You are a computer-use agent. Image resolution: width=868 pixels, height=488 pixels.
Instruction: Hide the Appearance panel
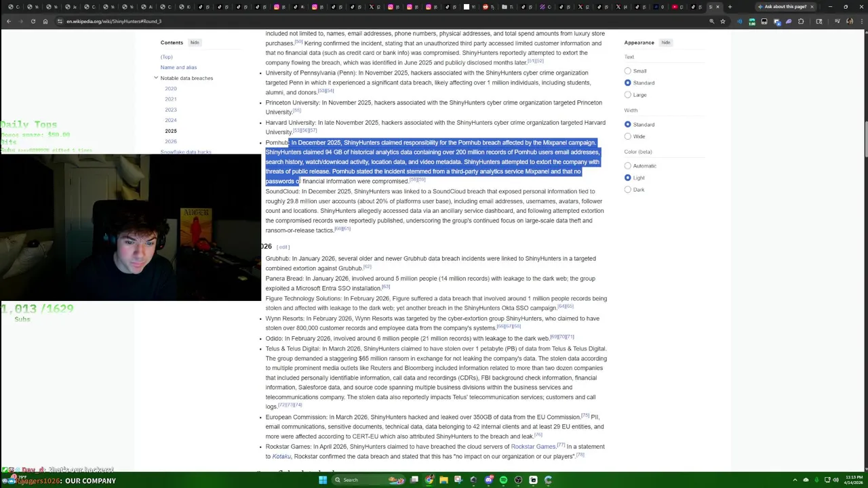click(666, 42)
